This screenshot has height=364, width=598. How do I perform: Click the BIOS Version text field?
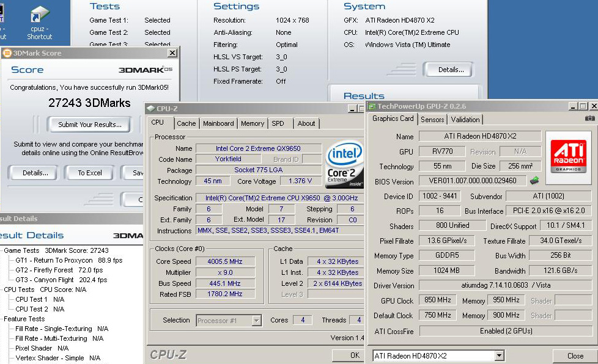click(472, 181)
